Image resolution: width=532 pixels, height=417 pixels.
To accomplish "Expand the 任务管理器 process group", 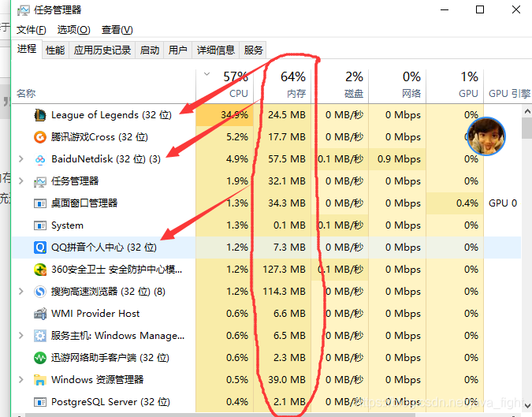I will pyautogui.click(x=21, y=181).
